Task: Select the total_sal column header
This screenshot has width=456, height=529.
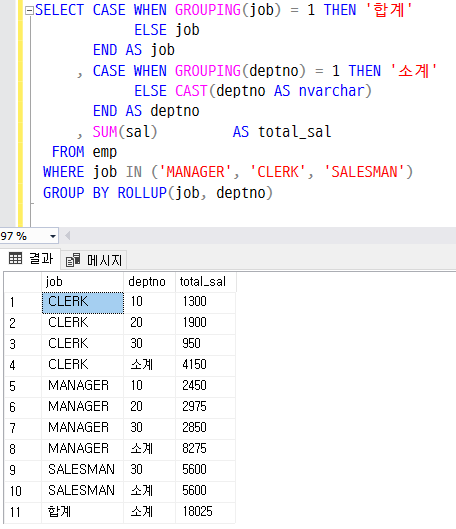Action: coord(205,281)
